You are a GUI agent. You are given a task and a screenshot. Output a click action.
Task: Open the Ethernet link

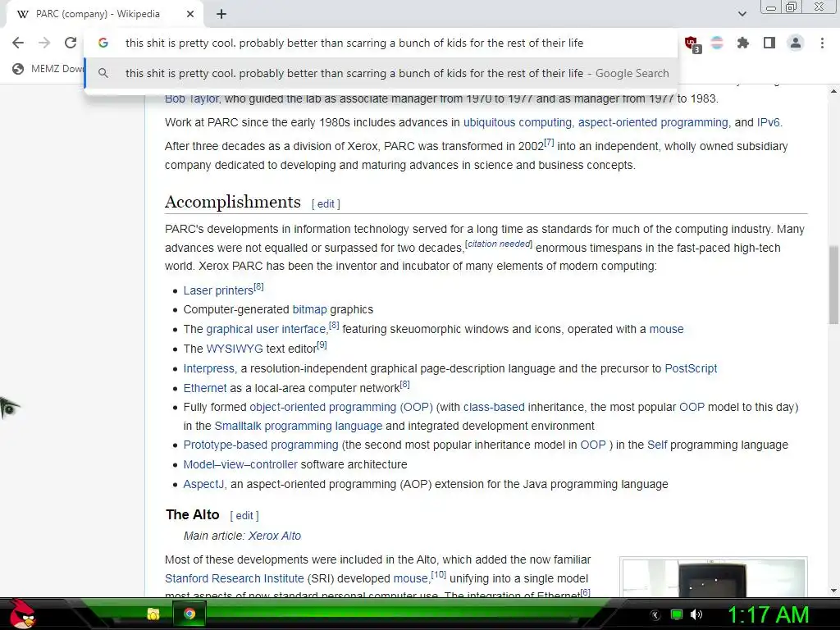(204, 388)
